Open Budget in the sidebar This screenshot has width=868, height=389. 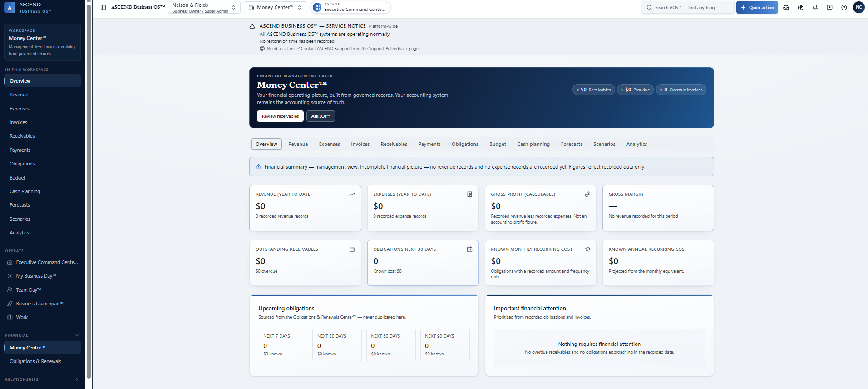pyautogui.click(x=42, y=178)
